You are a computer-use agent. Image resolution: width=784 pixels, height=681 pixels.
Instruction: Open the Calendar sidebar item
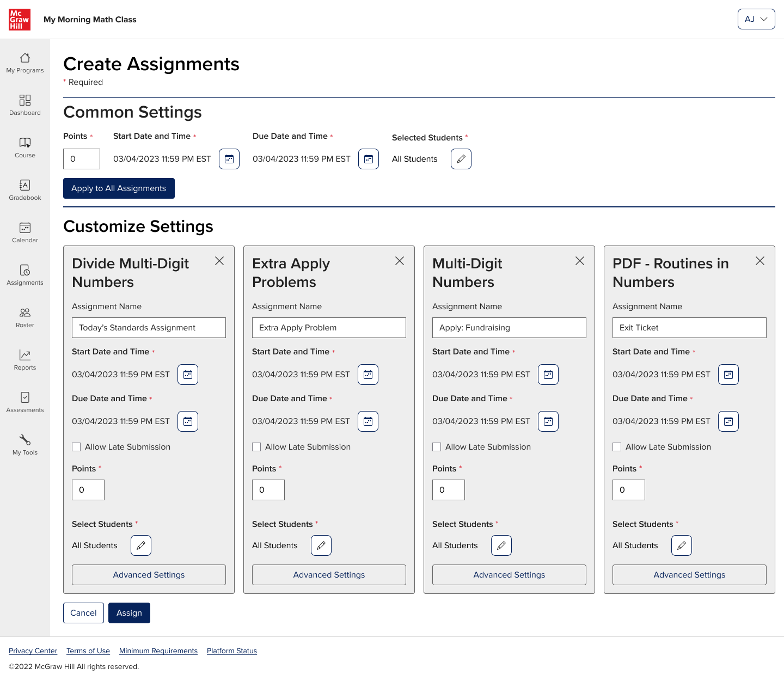point(25,233)
